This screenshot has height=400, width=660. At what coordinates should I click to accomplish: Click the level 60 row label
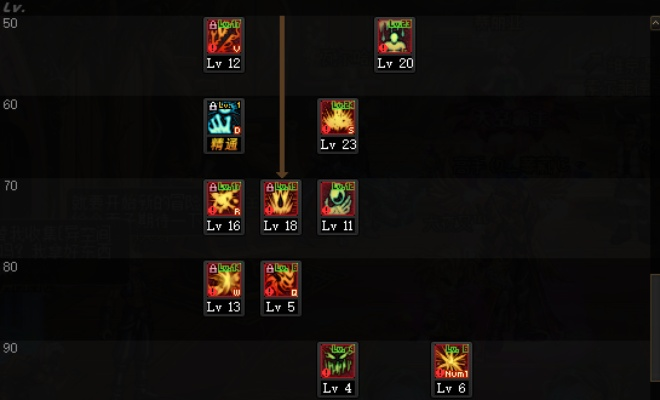[x=10, y=105]
